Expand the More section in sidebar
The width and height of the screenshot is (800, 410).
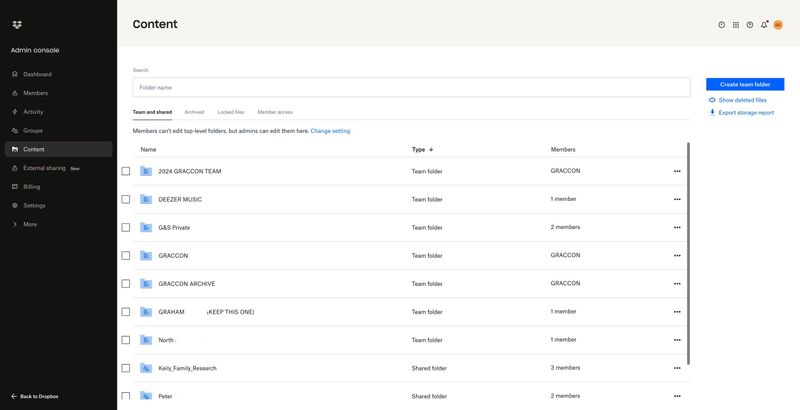coord(30,224)
